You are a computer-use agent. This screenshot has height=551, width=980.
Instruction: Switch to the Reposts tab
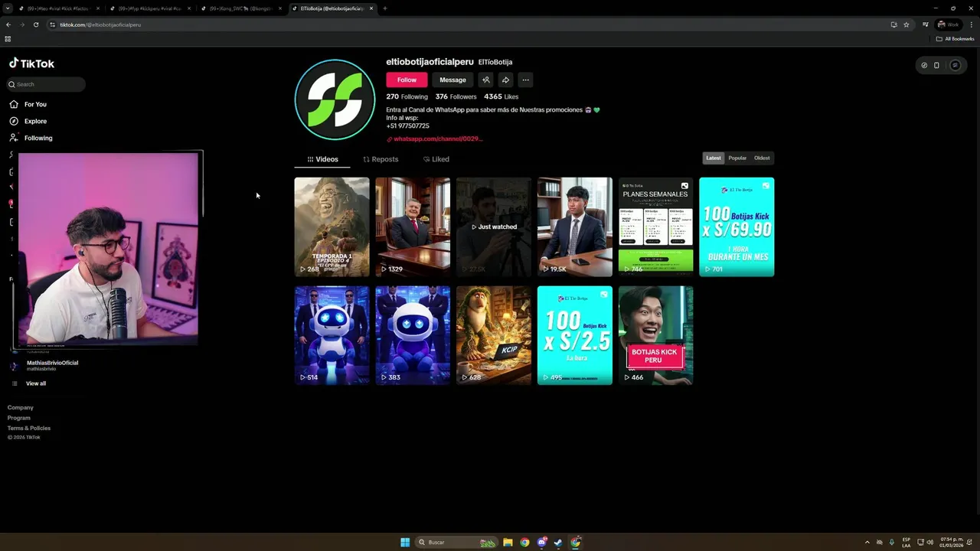[x=381, y=159]
